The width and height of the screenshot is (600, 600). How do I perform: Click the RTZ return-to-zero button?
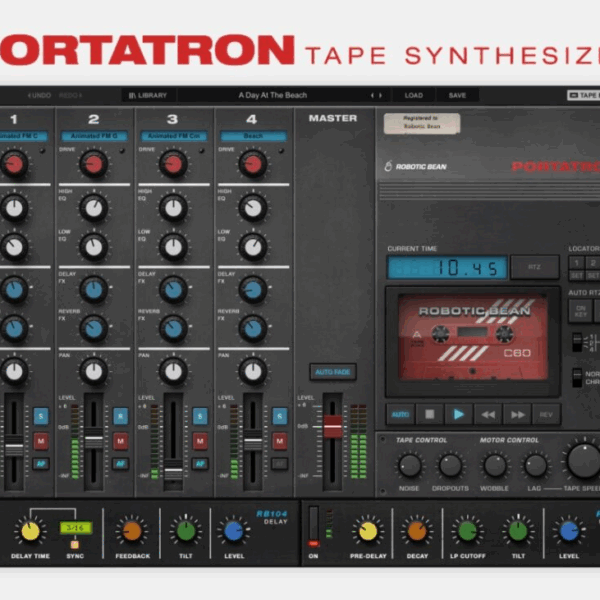(x=535, y=267)
